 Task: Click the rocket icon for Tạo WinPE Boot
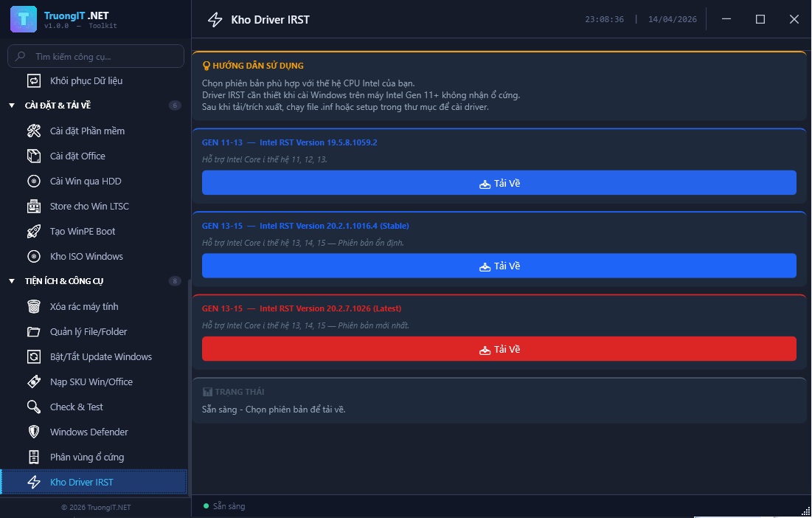tap(34, 231)
